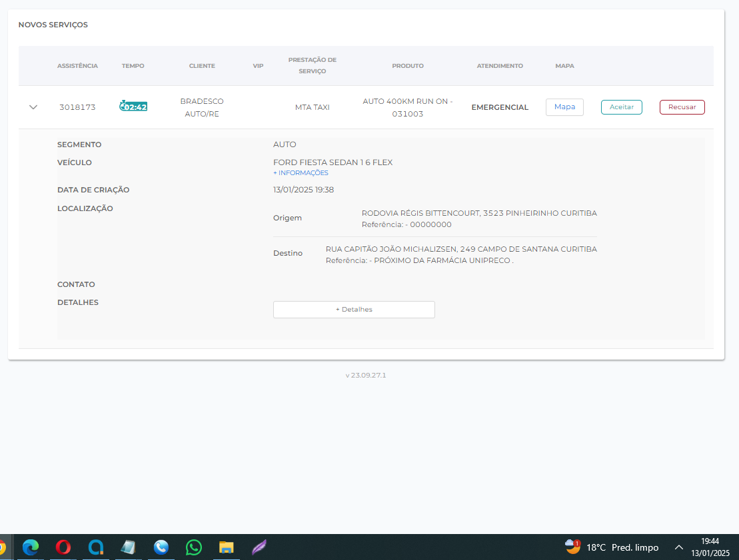Click the TEMPO column header
The height and width of the screenshot is (560, 739).
click(133, 66)
